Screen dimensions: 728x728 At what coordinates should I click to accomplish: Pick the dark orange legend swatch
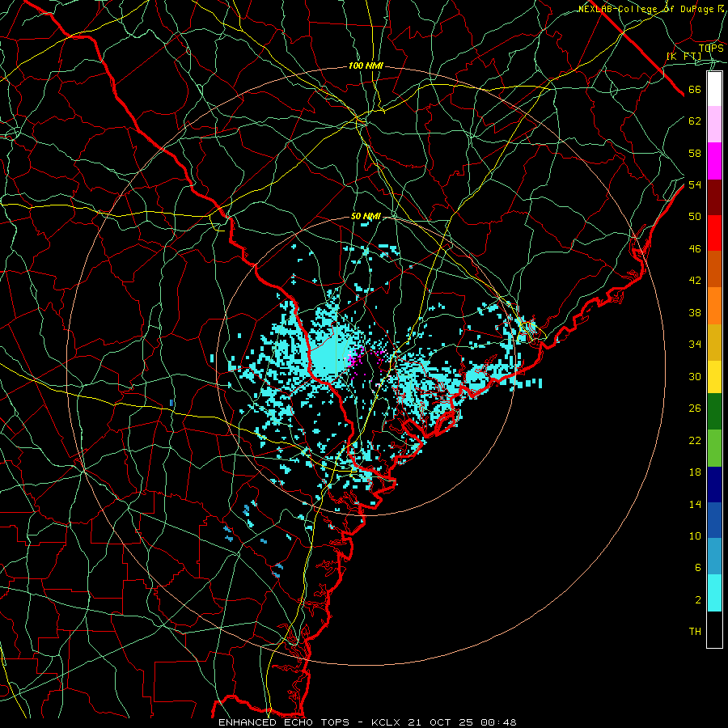pyautogui.click(x=714, y=269)
